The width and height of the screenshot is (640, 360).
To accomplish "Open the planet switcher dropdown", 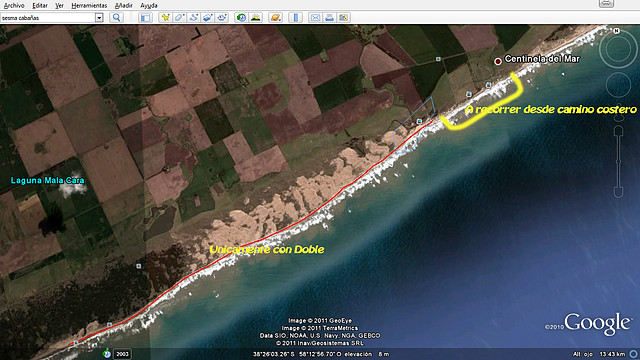I will point(276,18).
